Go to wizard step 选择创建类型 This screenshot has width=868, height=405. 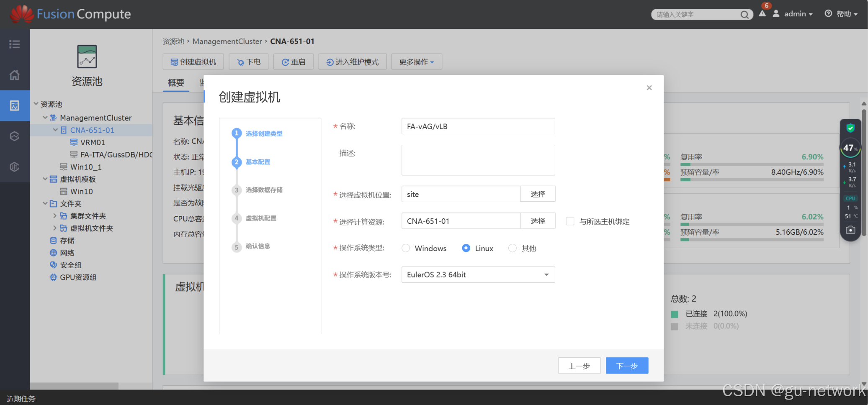click(264, 133)
